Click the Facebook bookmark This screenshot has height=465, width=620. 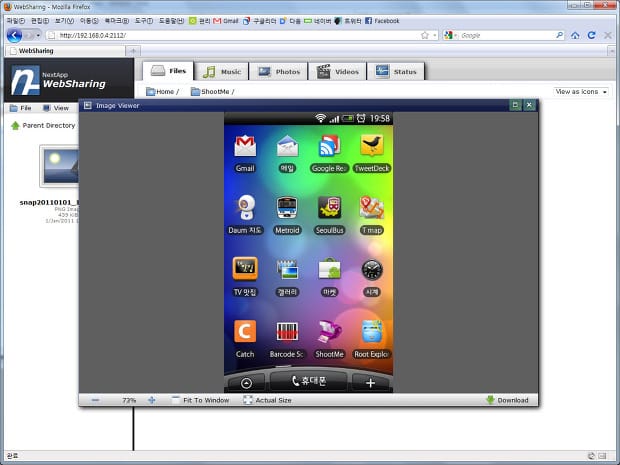click(x=382, y=21)
